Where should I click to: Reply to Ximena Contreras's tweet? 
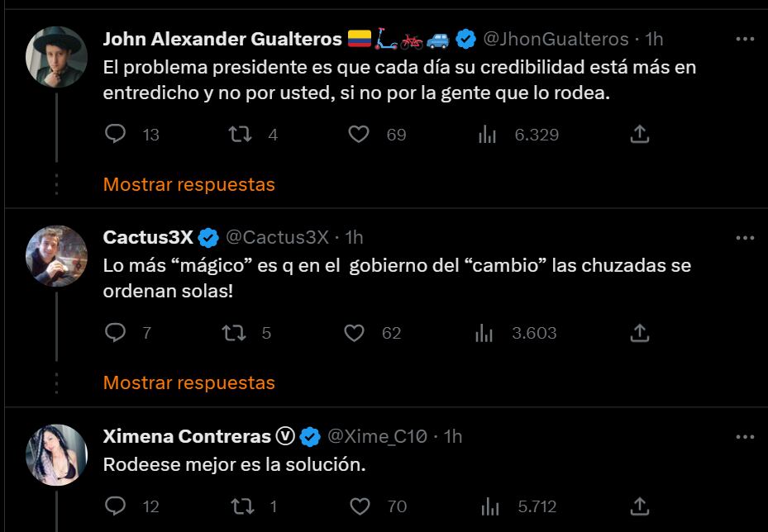point(116,506)
